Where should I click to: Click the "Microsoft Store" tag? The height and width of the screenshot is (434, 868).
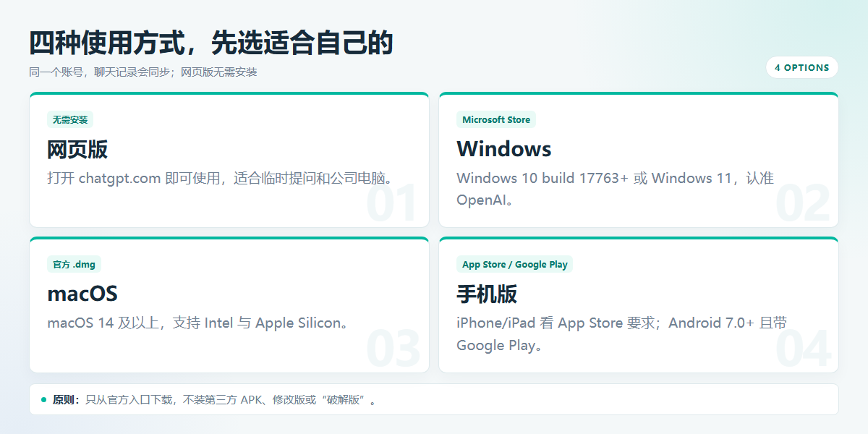tap(496, 120)
